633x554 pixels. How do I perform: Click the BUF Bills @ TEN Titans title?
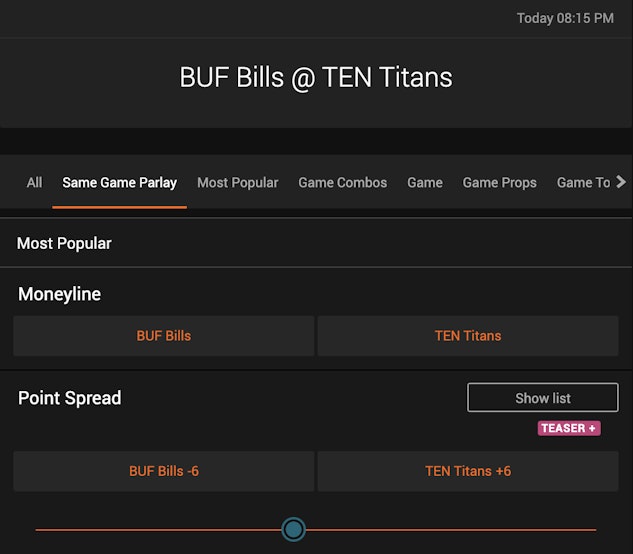[x=316, y=77]
